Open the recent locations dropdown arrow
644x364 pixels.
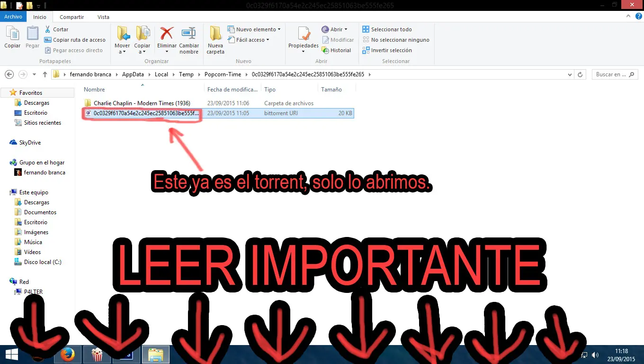[34, 74]
